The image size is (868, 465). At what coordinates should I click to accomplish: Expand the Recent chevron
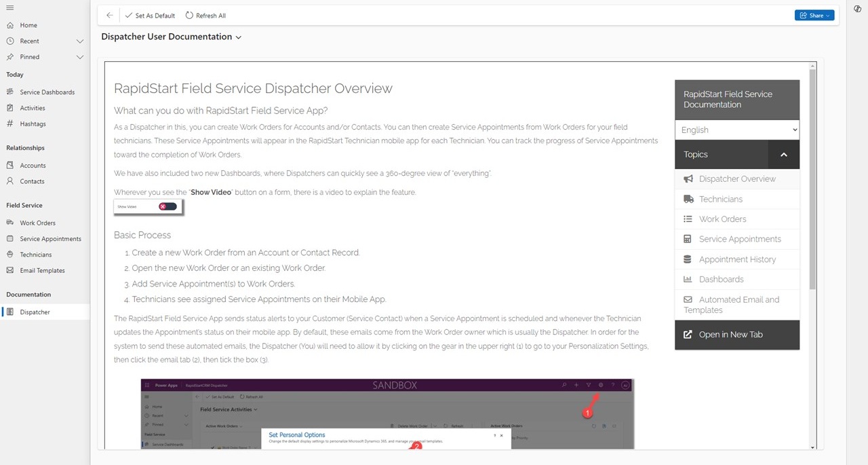coord(80,41)
